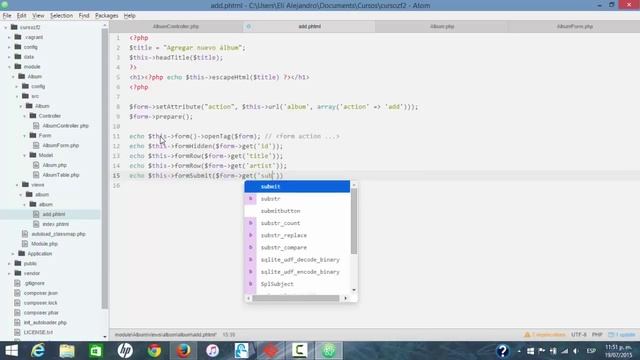Choose SplSubject from the suggestions
The height and width of the screenshot is (360, 640).
297,284
